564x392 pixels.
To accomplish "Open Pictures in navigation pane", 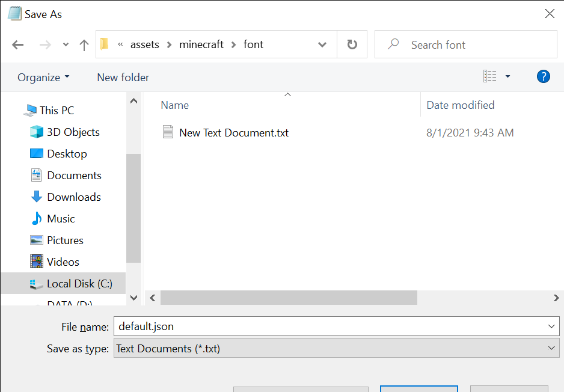I will [x=65, y=240].
